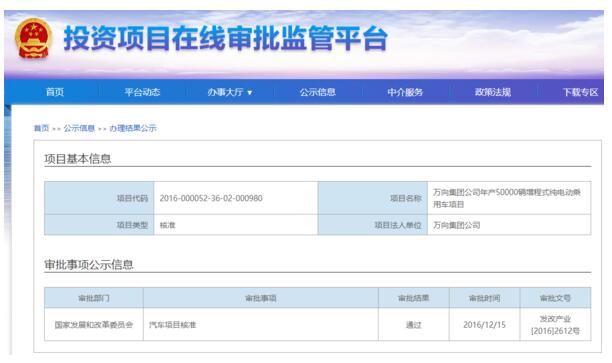Expand the 办事大厅 dropdown arrow
Image resolution: width=612 pixels, height=363 pixels.
[250, 93]
